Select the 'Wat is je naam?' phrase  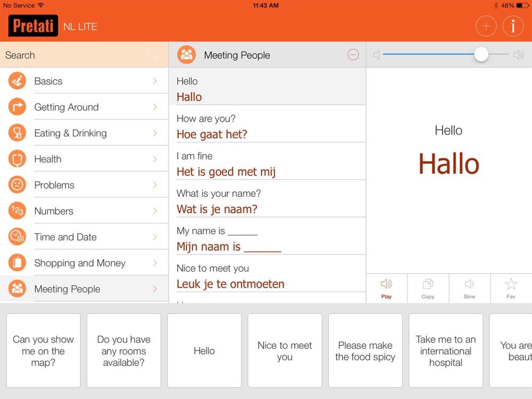pos(268,198)
